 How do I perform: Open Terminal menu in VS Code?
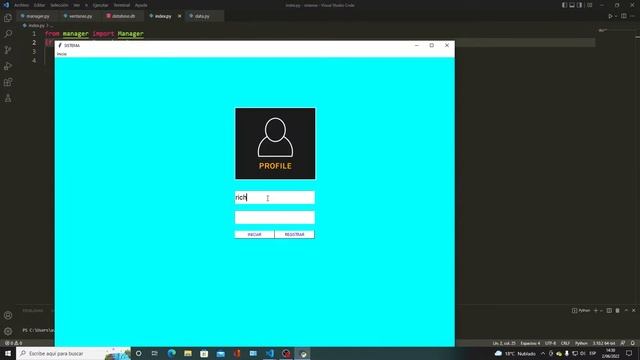coord(122,5)
